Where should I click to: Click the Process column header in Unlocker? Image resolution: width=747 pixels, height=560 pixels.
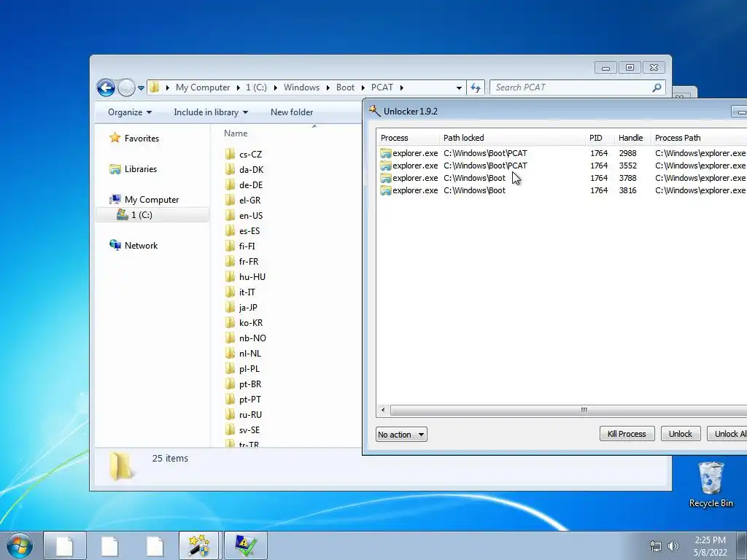pos(408,138)
